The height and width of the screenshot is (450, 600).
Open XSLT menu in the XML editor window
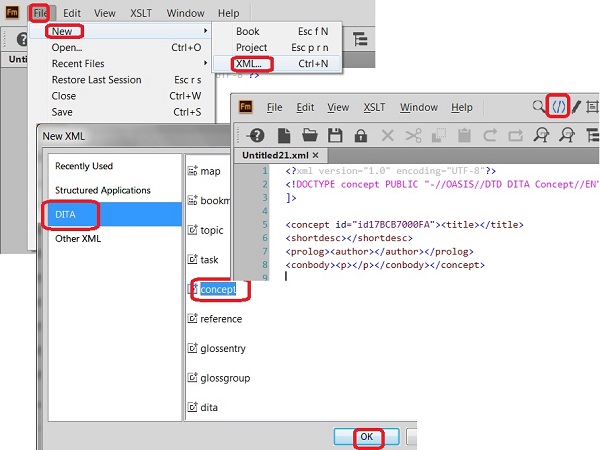374,107
